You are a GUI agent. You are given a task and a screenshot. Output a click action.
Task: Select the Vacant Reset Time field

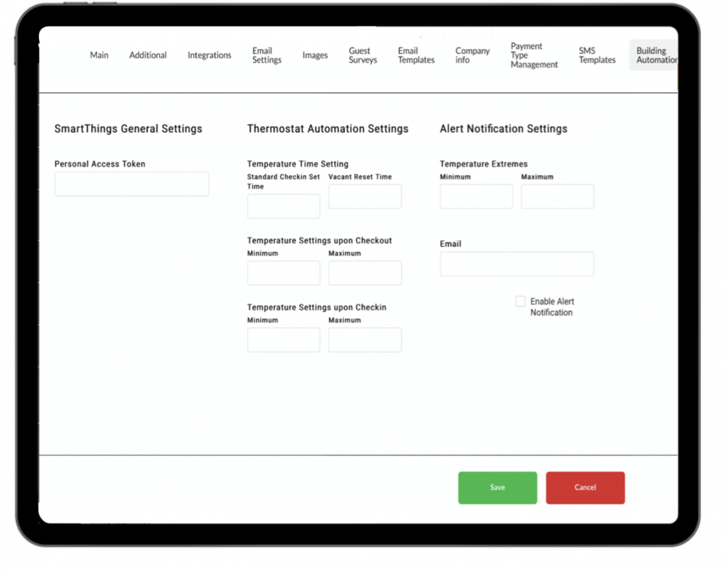[x=365, y=197]
